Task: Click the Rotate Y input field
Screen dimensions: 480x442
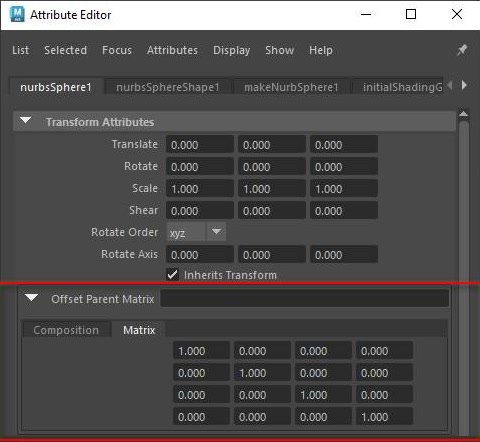Action: coord(272,167)
